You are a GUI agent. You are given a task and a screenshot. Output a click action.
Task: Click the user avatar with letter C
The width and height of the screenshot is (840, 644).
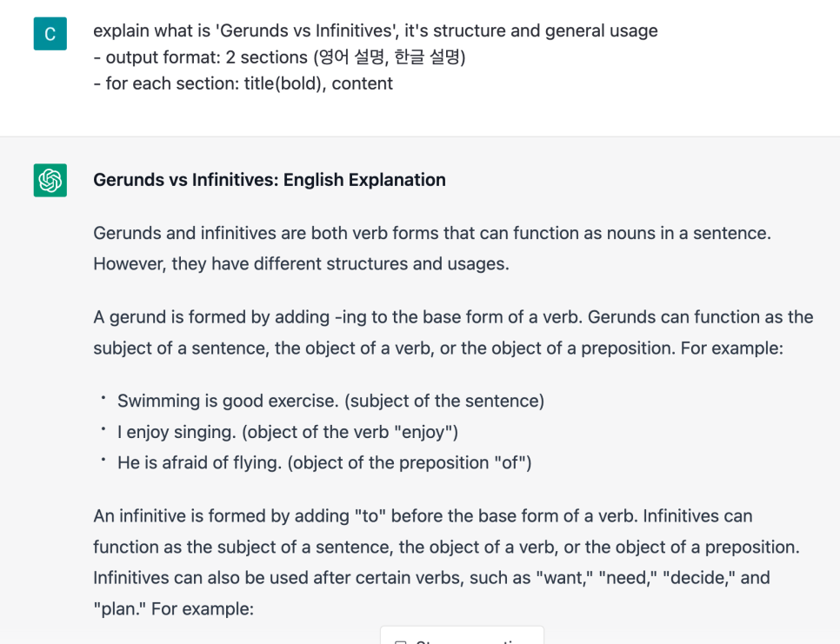(50, 34)
